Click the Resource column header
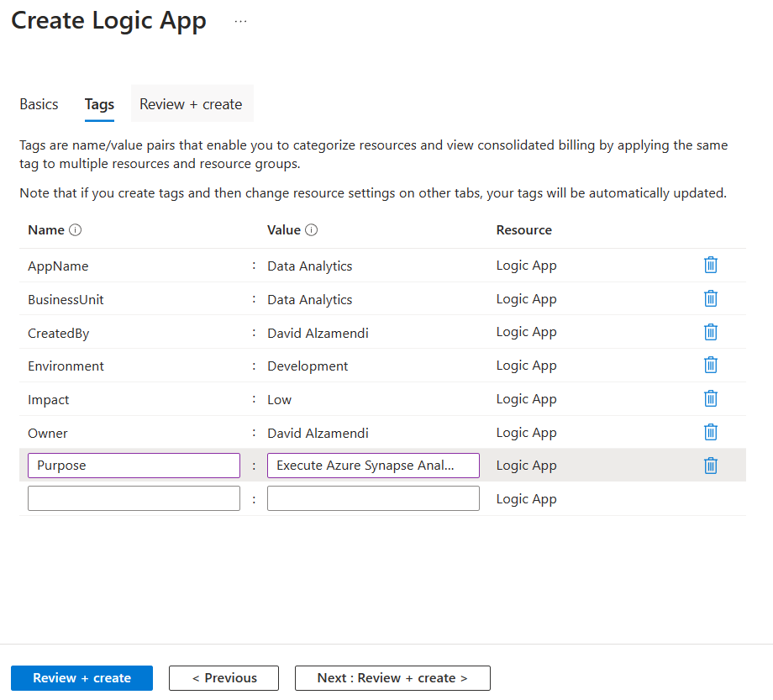This screenshot has width=773, height=700. [x=524, y=229]
